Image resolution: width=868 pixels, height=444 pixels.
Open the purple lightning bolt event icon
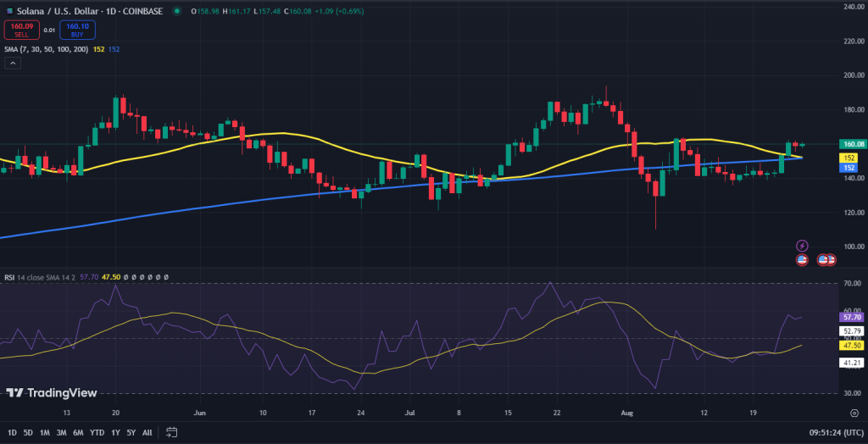[802, 246]
